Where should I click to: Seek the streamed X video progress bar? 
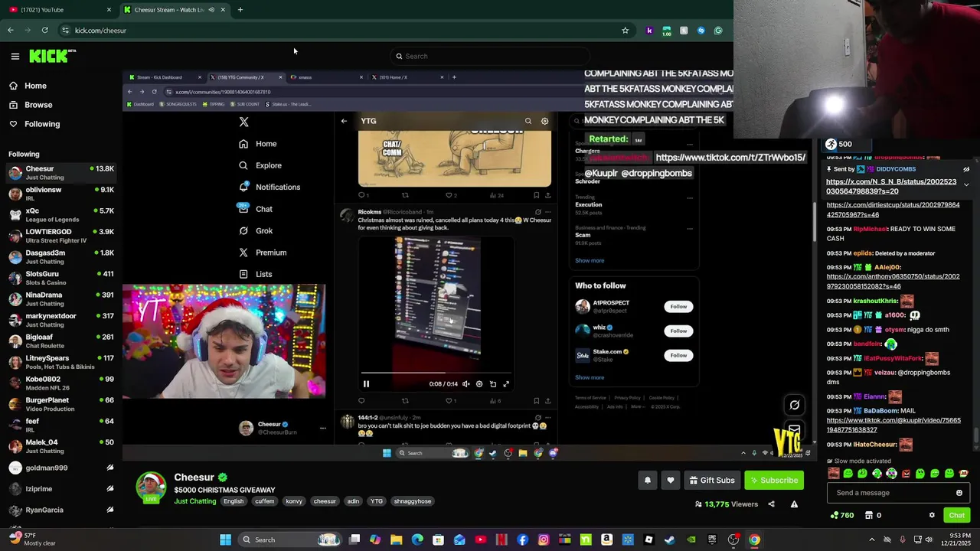click(x=436, y=373)
